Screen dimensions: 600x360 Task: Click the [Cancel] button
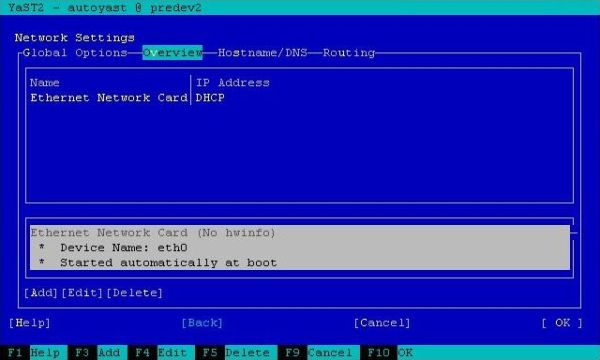pos(382,323)
